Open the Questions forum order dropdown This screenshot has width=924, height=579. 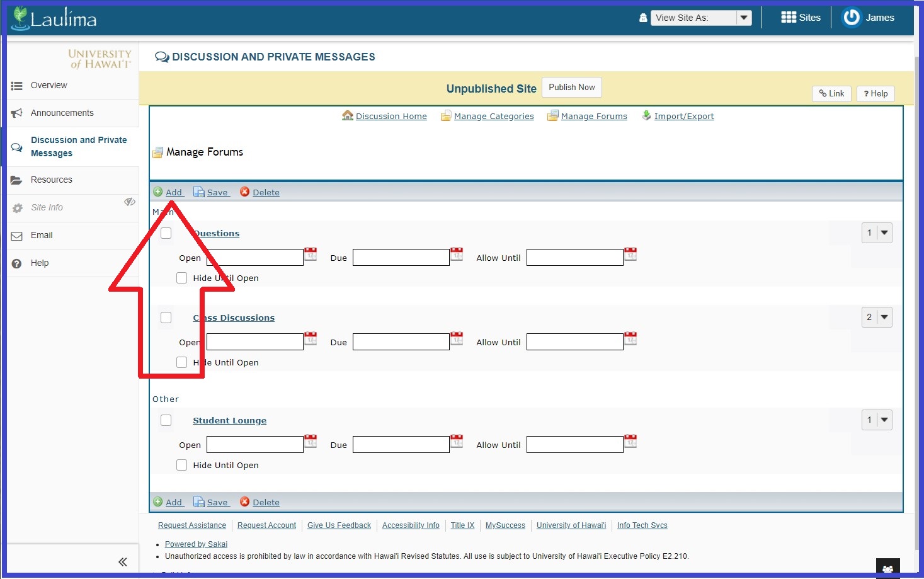877,233
